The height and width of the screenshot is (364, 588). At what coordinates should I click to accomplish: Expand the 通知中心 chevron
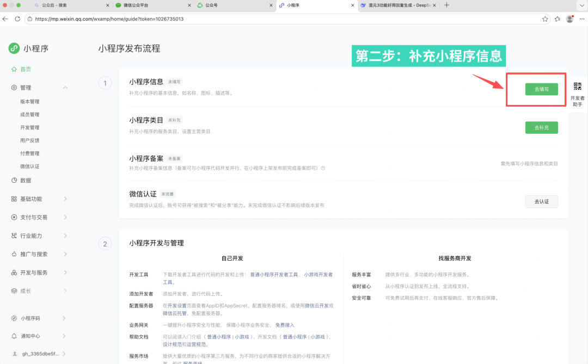(x=64, y=336)
